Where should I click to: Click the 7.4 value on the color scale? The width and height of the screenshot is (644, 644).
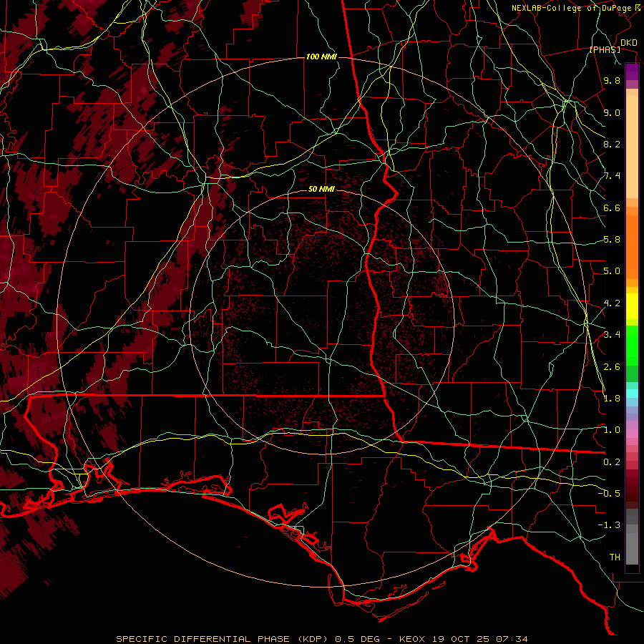coord(612,176)
